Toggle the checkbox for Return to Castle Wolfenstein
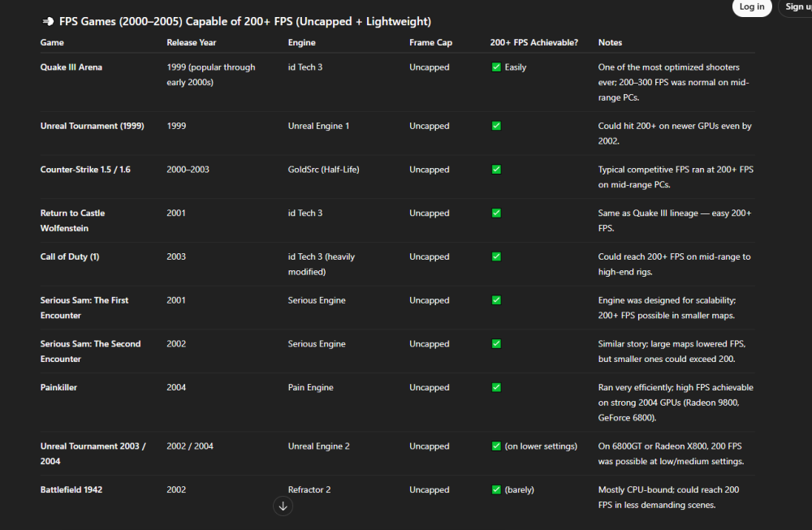This screenshot has width=812, height=530. 496,213
